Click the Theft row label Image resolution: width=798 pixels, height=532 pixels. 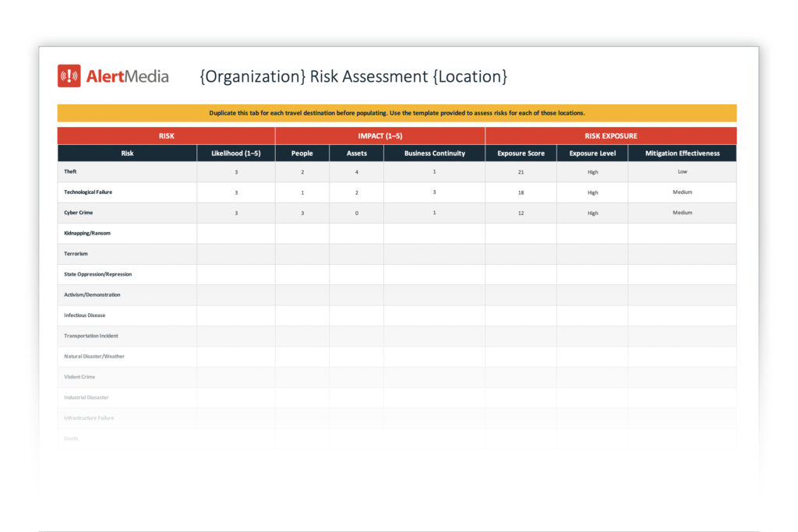click(x=71, y=171)
